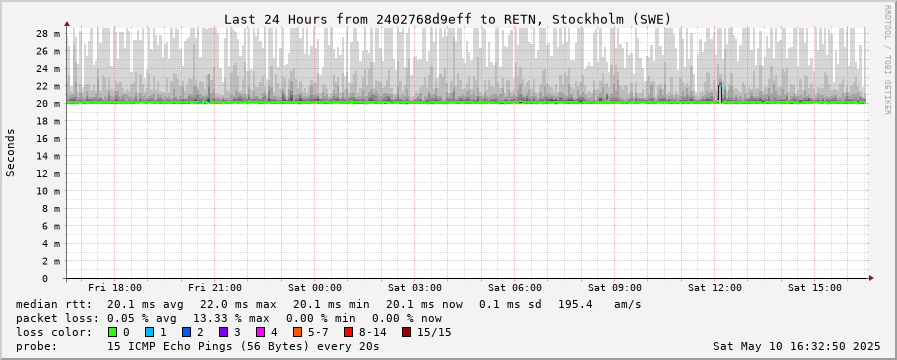
Task: Click the orange 5-7 loss swatch
Action: point(297,332)
